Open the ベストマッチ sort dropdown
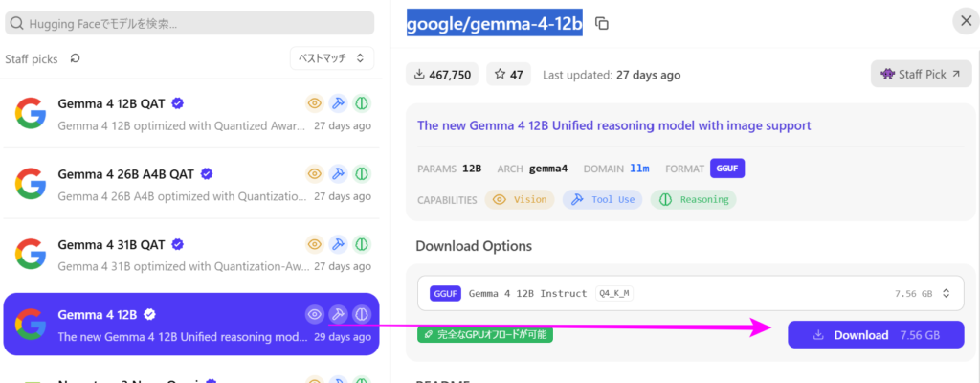The image size is (980, 383). [332, 58]
